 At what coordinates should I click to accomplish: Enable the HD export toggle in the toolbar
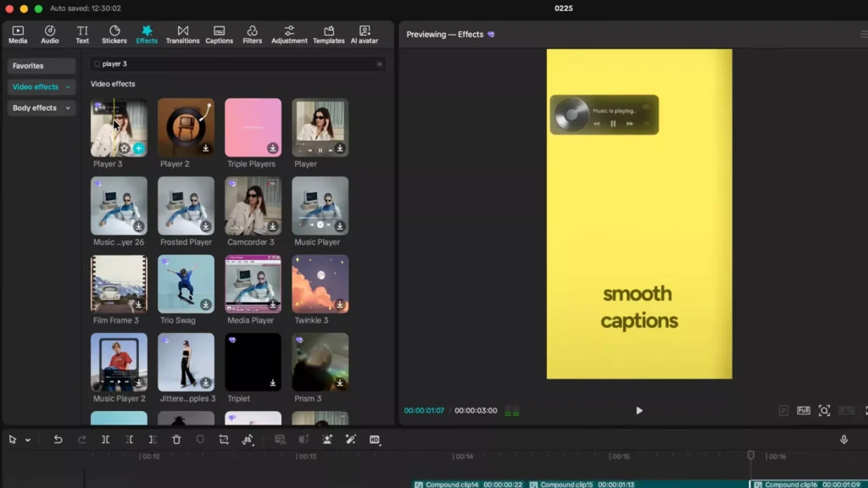375,440
